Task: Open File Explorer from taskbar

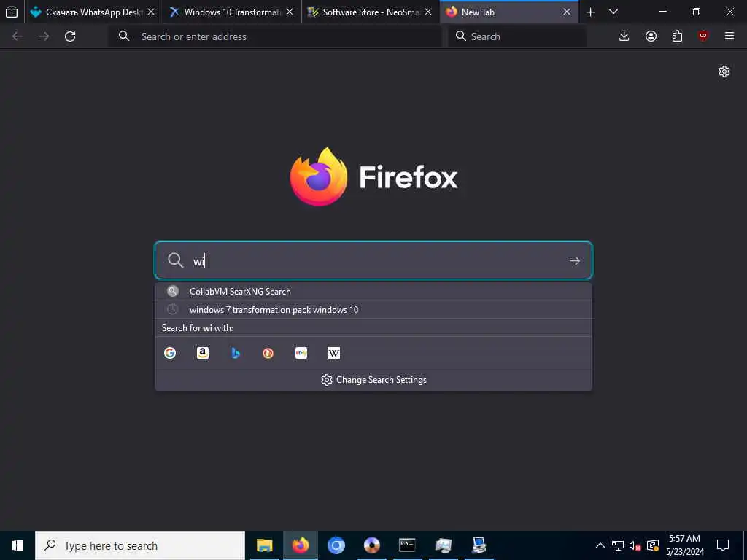Action: click(x=264, y=545)
